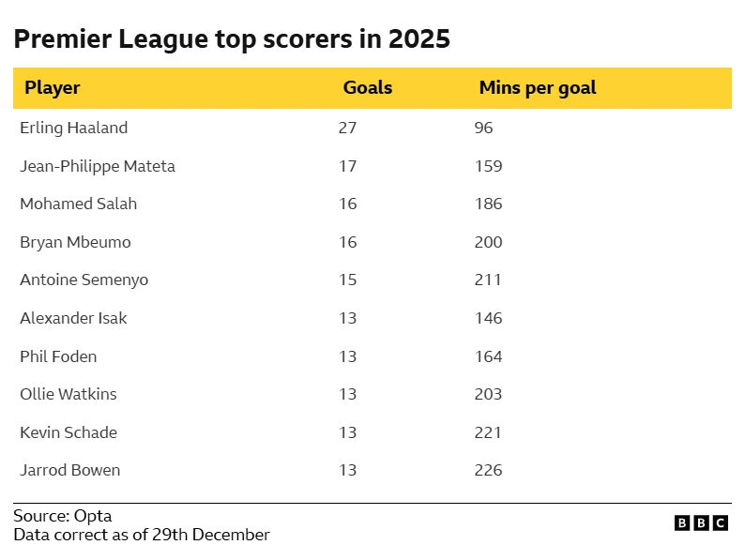Screen dimensions: 745x560
Task: Click the Goals column header
Action: coord(368,88)
